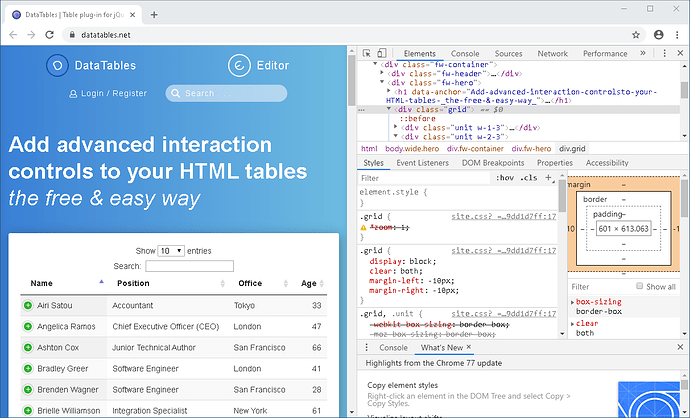
Task: Close the What's New drawer tab
Action: 469,347
